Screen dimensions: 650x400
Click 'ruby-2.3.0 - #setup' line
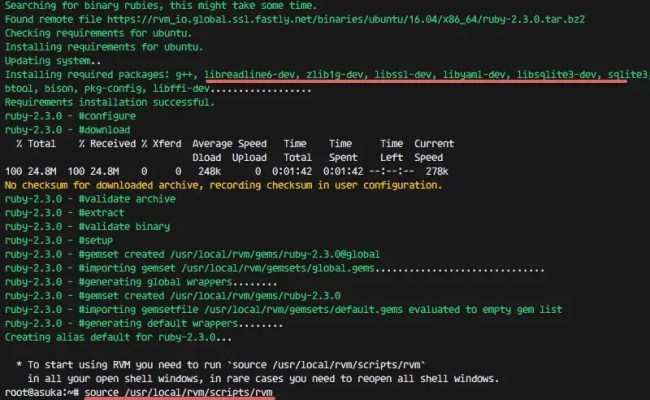(x=58, y=240)
